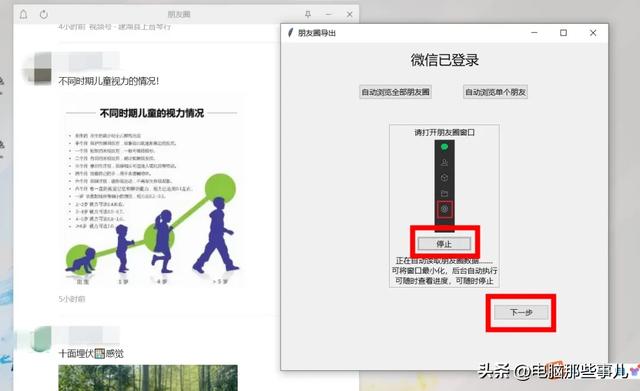The height and width of the screenshot is (391, 640).
Task: Click the Moments shutter icon in sidebar illustration
Action: (x=444, y=209)
